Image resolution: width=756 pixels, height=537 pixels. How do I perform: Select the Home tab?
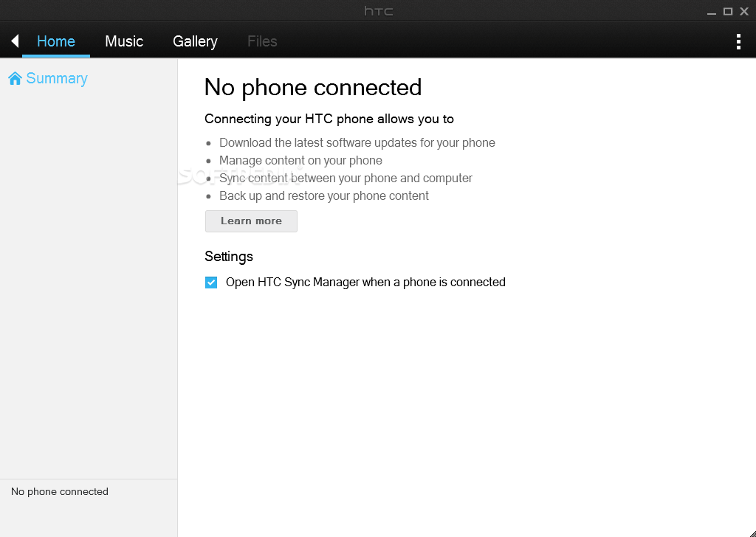55,41
